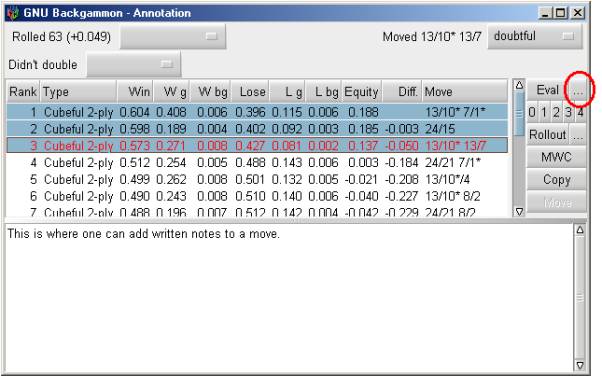Click the Rollout button
This screenshot has height=376, width=602.
coord(547,135)
